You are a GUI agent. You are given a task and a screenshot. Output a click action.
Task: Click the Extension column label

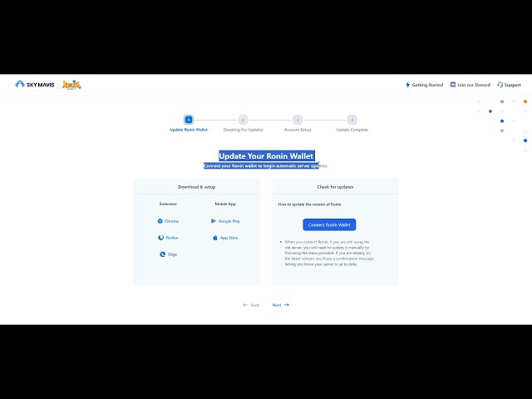click(168, 204)
